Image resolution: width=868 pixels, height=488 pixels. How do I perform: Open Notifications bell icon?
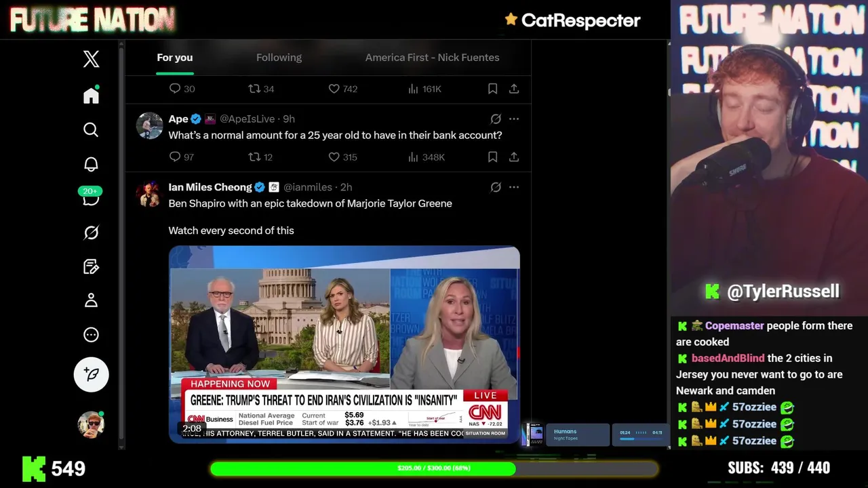[91, 164]
